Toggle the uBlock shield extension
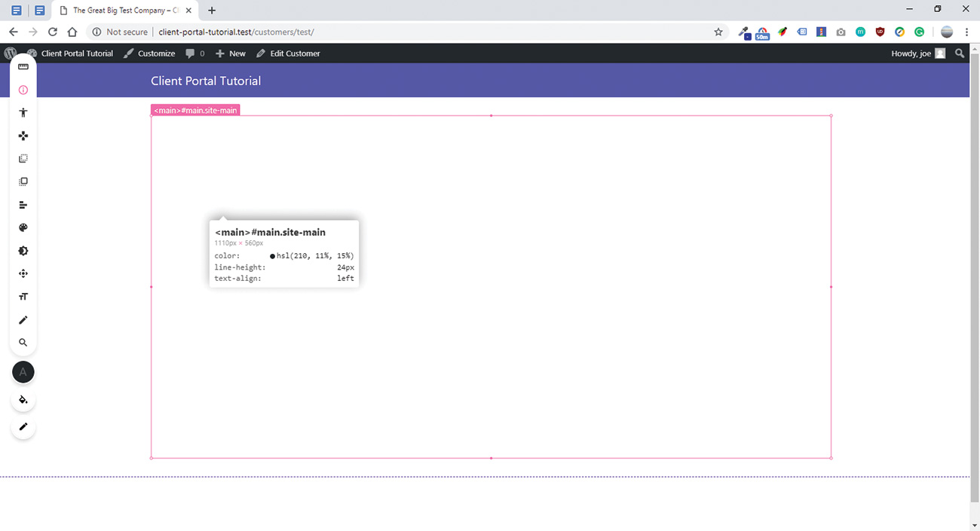 (x=880, y=32)
